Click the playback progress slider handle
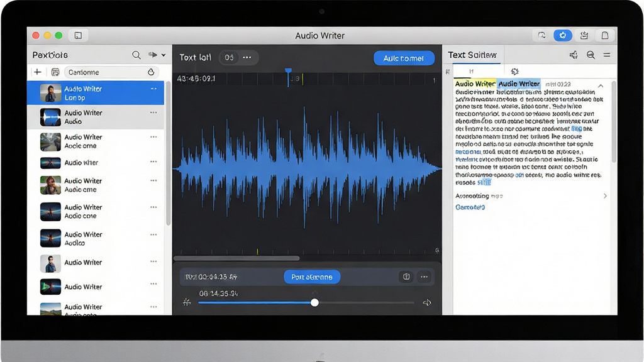Screen dimensions: 644x362 (314, 302)
